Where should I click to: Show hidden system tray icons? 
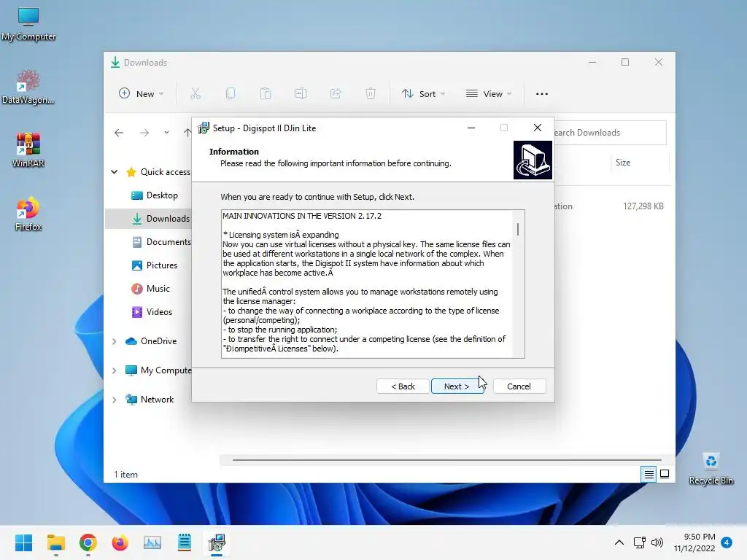tap(619, 542)
